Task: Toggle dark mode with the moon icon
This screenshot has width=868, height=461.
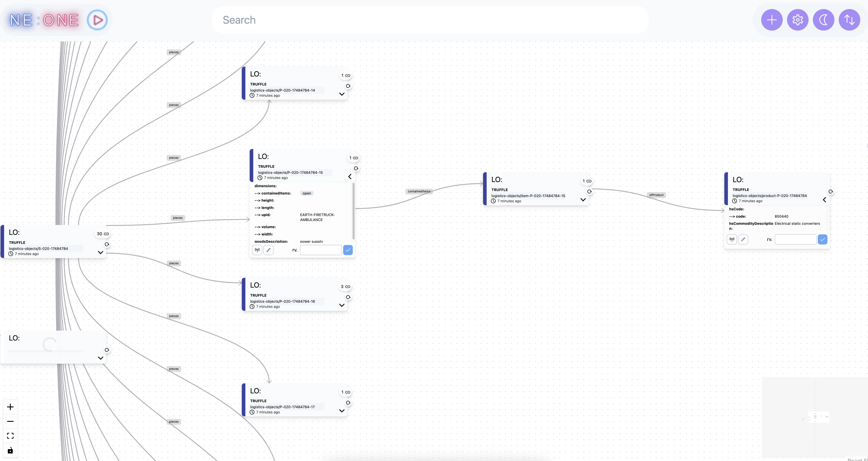Action: tap(823, 20)
